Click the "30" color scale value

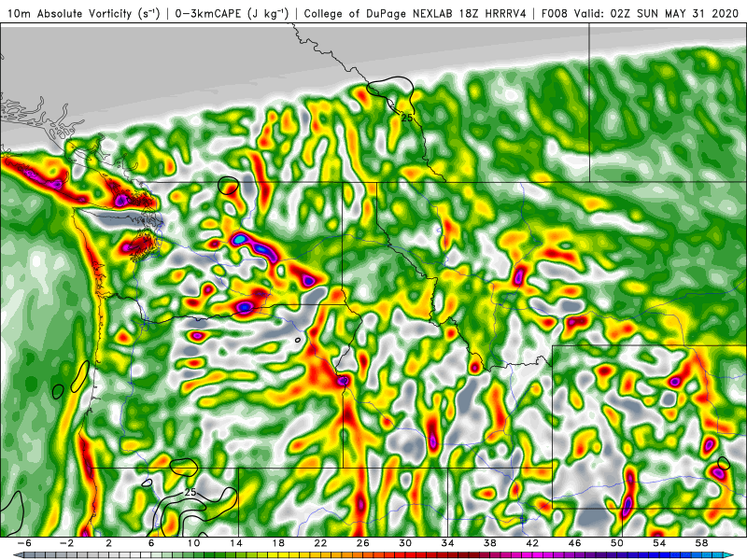(405, 543)
